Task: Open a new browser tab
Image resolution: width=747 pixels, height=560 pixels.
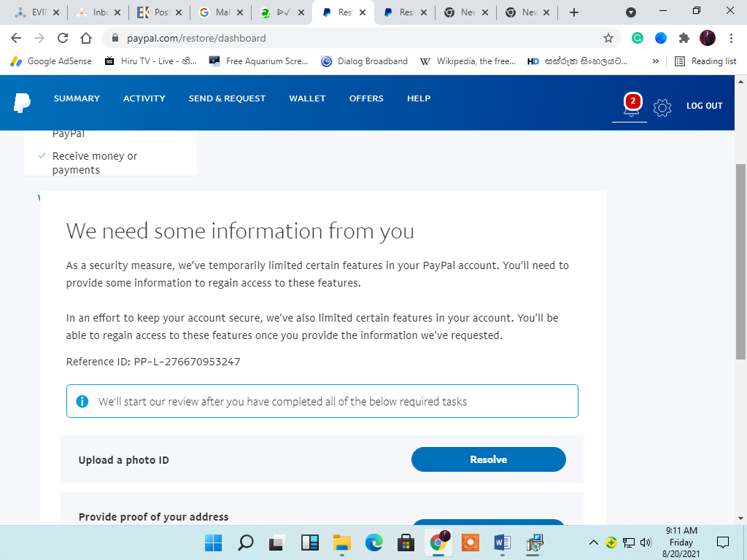Action: 573,12
